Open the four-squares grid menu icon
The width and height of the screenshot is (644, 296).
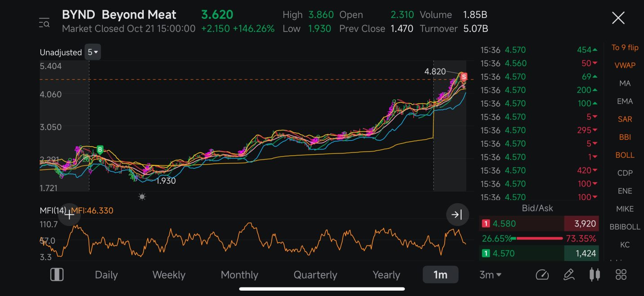pyautogui.click(x=621, y=274)
